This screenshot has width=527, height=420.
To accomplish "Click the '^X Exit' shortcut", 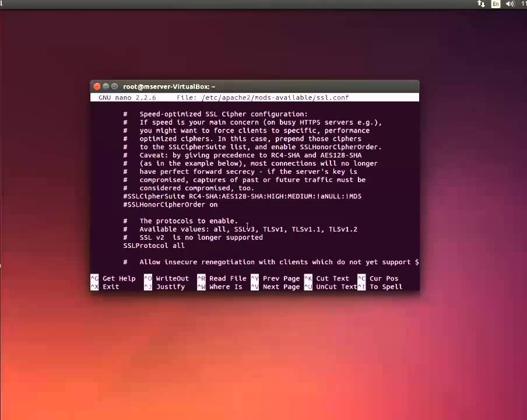I will (105, 287).
